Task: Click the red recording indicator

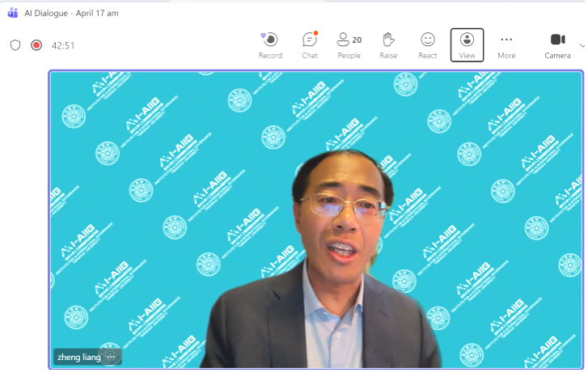Action: point(36,45)
